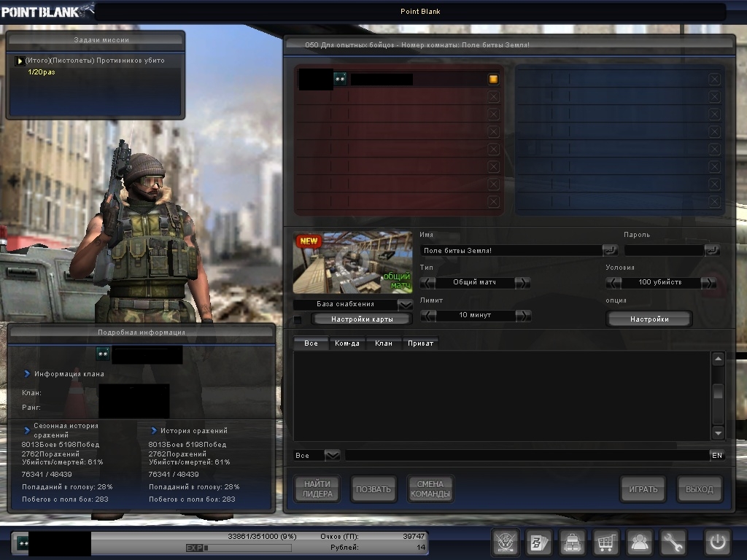This screenshot has height=560, width=747.
Task: Open the shopping cart store icon
Action: 605,542
